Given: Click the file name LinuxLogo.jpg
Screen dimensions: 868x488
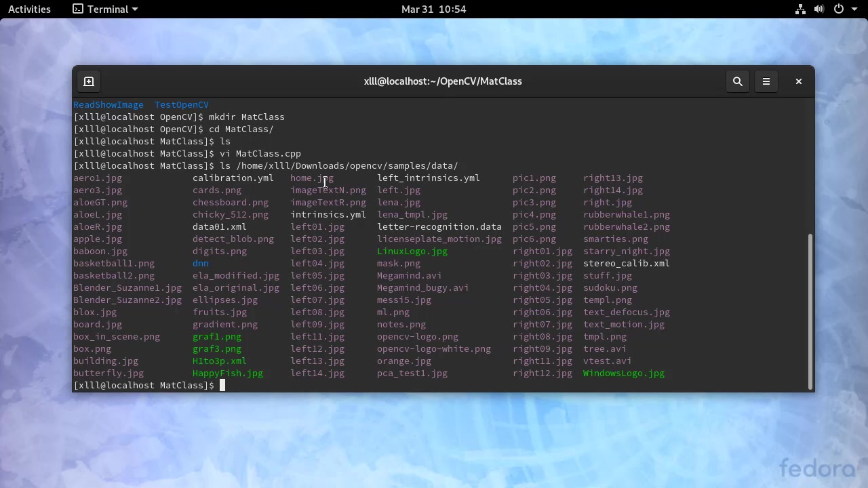Looking at the screenshot, I should click(412, 251).
